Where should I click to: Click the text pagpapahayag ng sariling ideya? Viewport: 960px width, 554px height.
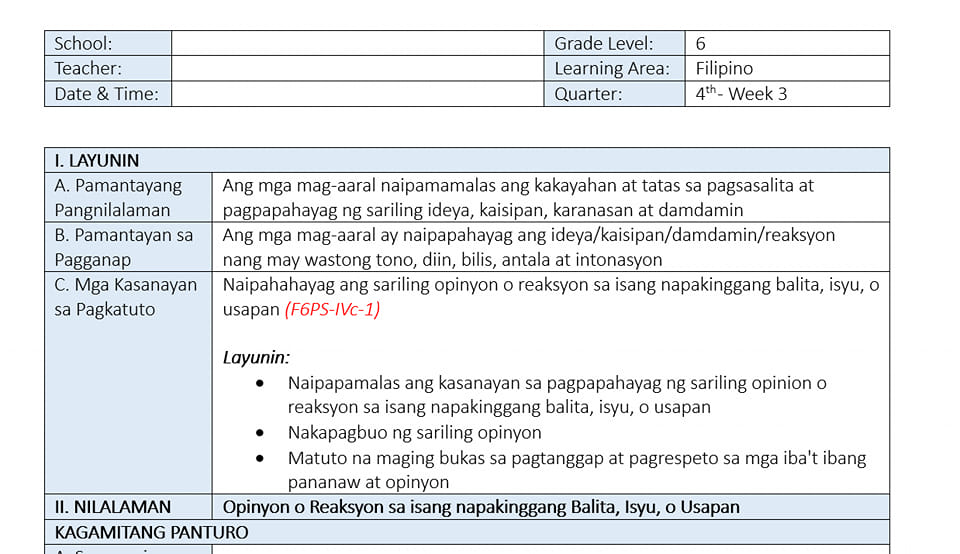tap(348, 210)
